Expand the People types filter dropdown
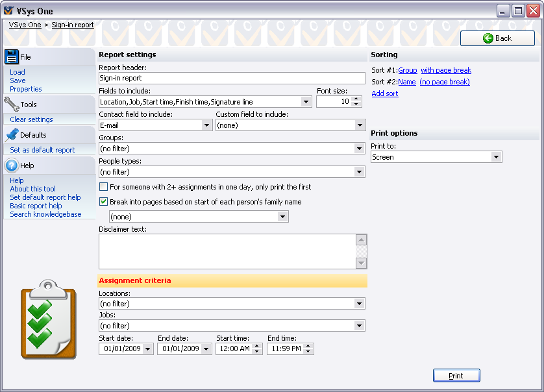Image resolution: width=544 pixels, height=392 pixels. point(359,172)
